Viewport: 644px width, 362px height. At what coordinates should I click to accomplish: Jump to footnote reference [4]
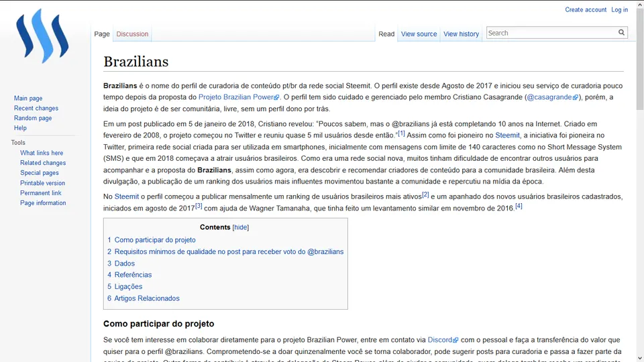pyautogui.click(x=519, y=206)
